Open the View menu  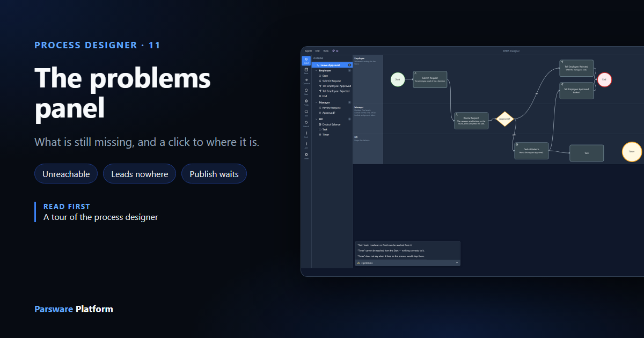[326, 51]
